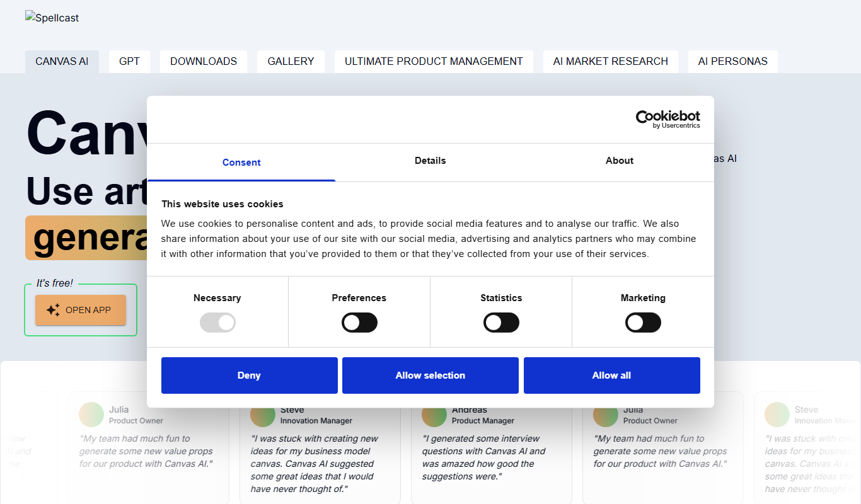Toggle the Necessary cookies switch

(x=217, y=323)
